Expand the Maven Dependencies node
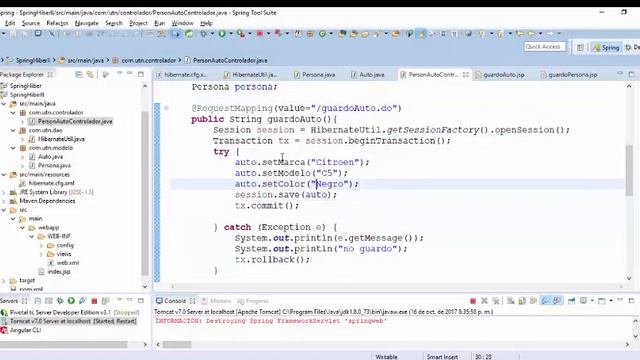640x360 pixels. pyautogui.click(x=4, y=201)
